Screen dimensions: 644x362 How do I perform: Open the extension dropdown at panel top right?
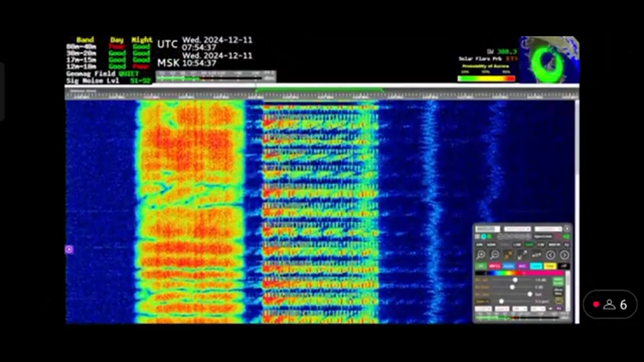[548, 229]
